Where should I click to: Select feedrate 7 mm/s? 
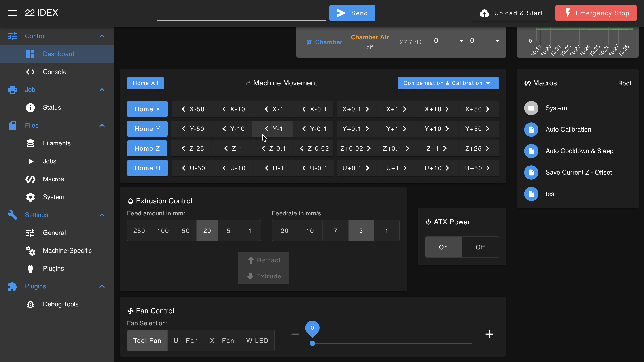click(335, 231)
